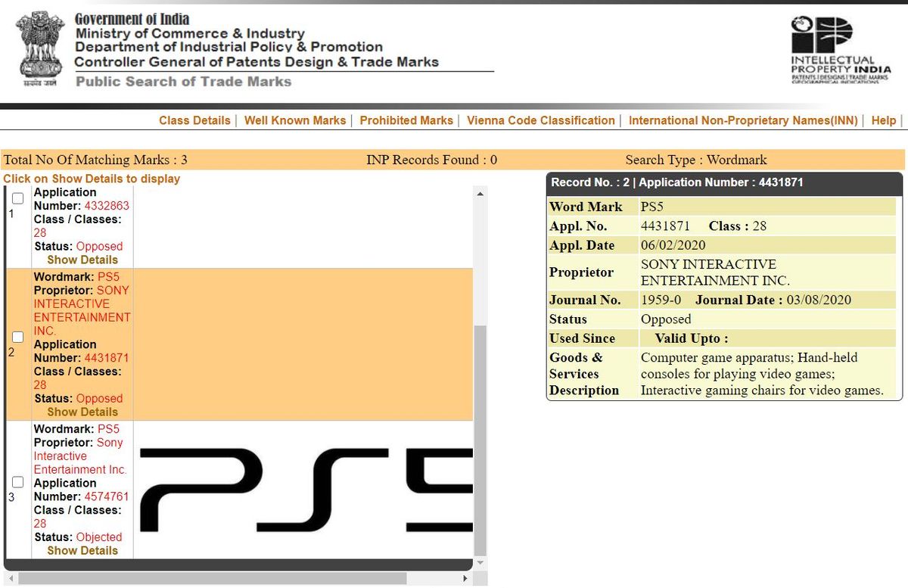Click Used Since label in details panel
This screenshot has width=908, height=588.
pyautogui.click(x=582, y=338)
